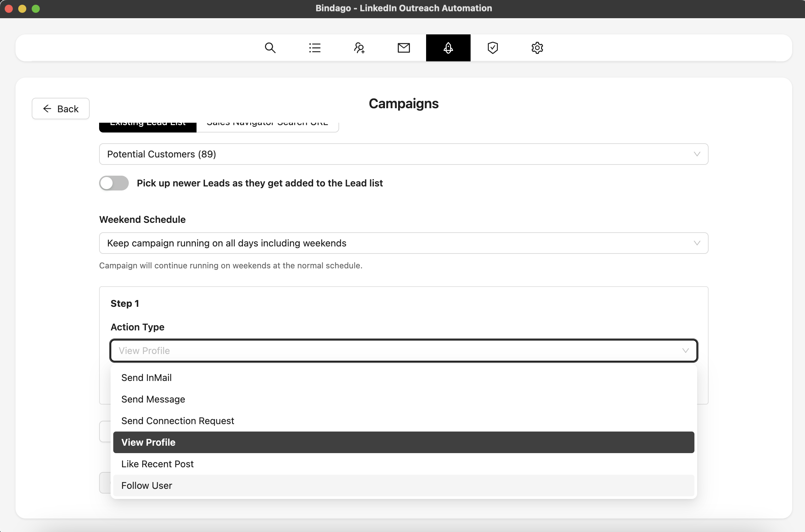
Task: Open the envelope inbox icon
Action: click(404, 48)
